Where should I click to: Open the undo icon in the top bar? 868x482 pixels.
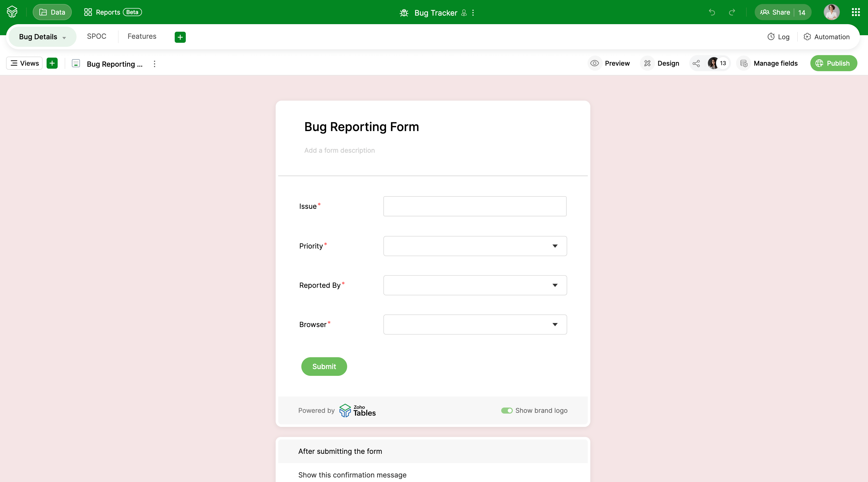point(712,13)
